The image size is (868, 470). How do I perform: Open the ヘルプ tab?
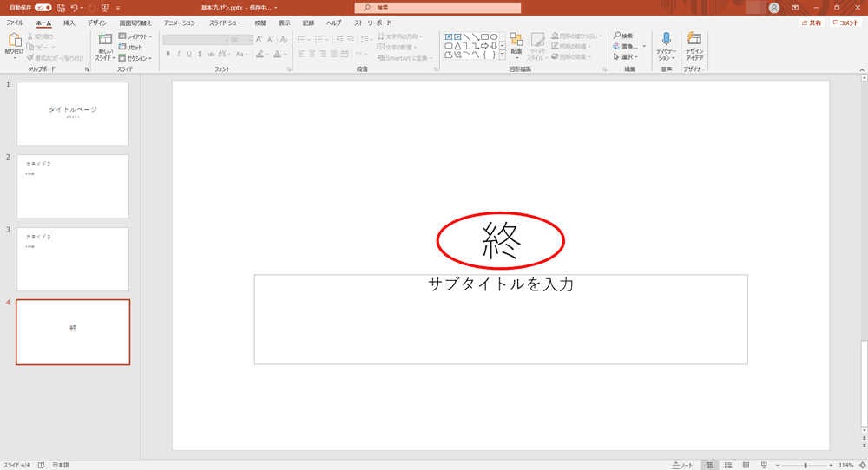tap(333, 23)
